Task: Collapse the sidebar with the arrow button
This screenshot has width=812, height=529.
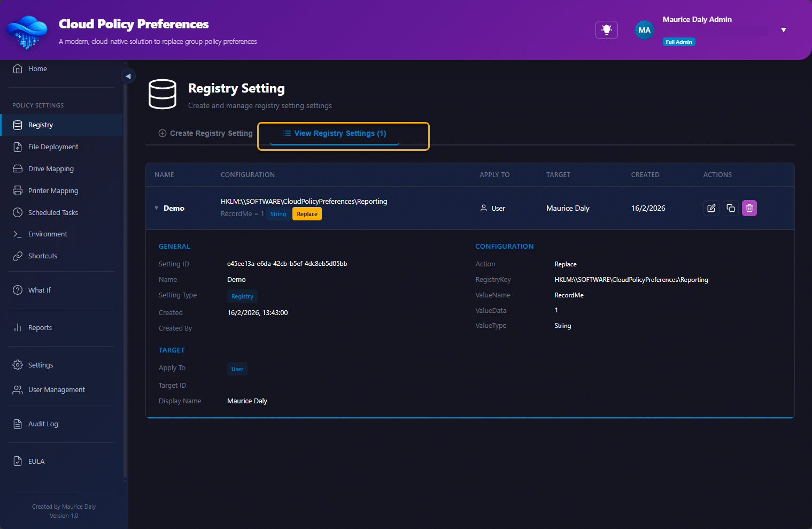Action: tap(128, 76)
